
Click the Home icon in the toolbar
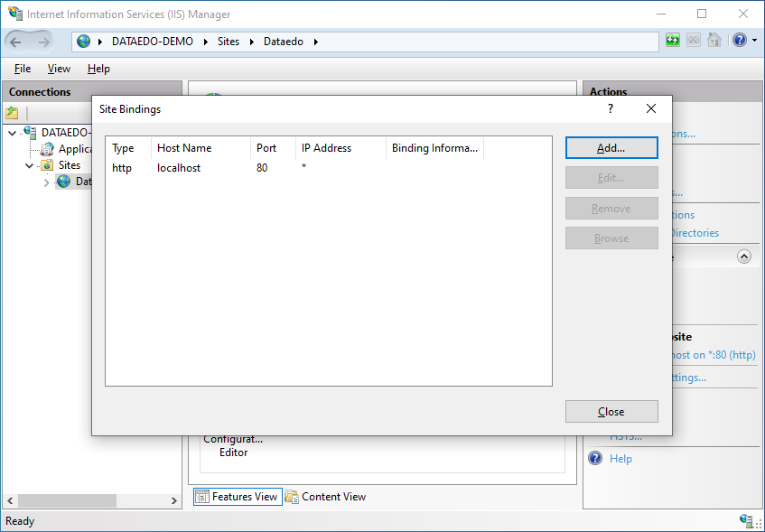click(x=714, y=41)
